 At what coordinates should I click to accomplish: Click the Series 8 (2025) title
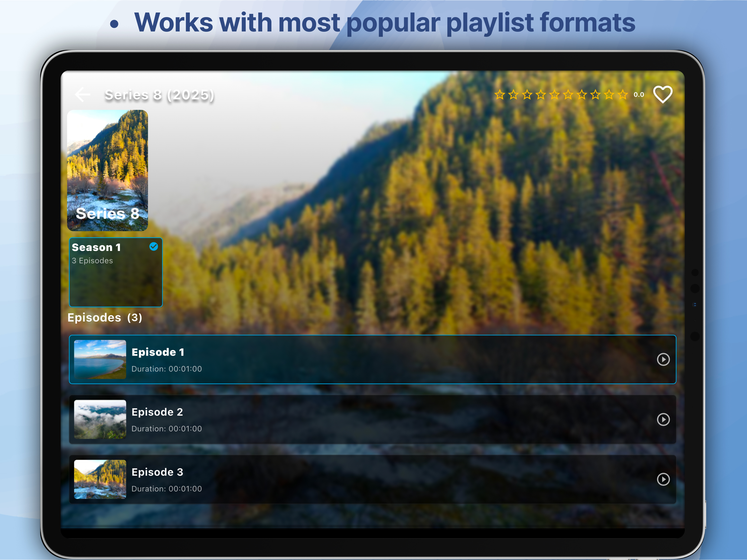(x=159, y=95)
